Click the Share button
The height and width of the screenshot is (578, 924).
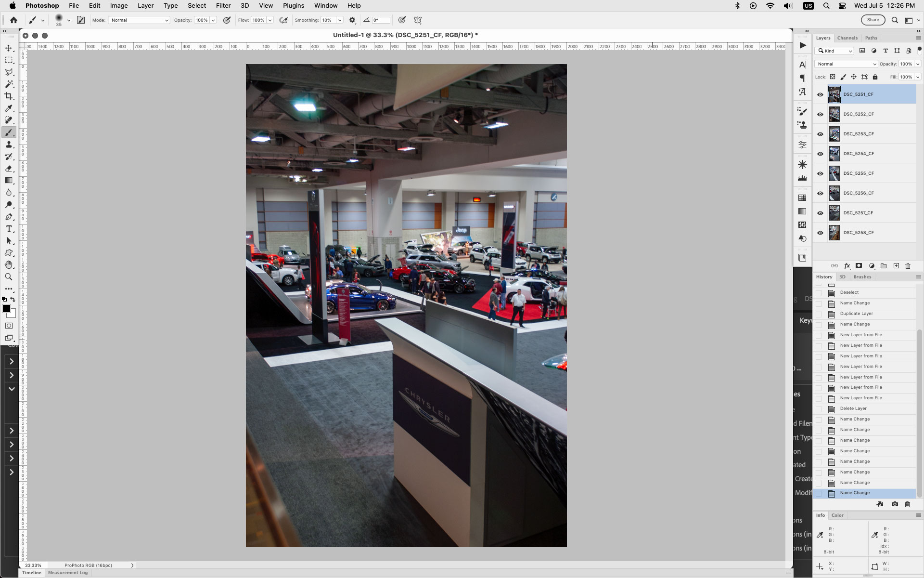(x=873, y=20)
